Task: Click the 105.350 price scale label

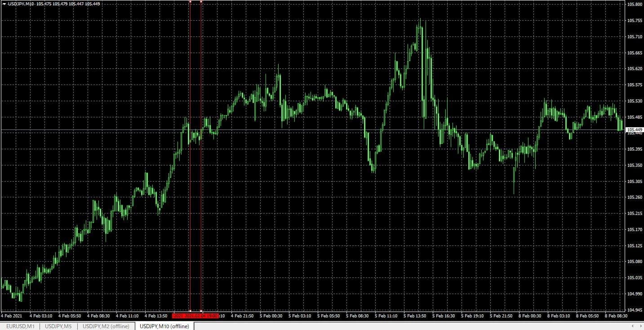Action: 634,165
